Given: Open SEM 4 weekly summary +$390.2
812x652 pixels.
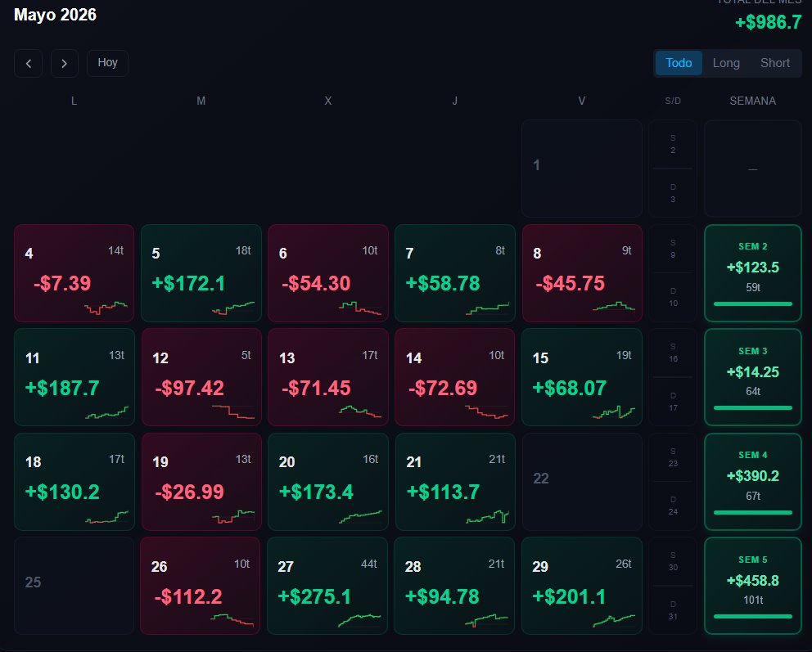Looking at the screenshot, I should (x=753, y=482).
